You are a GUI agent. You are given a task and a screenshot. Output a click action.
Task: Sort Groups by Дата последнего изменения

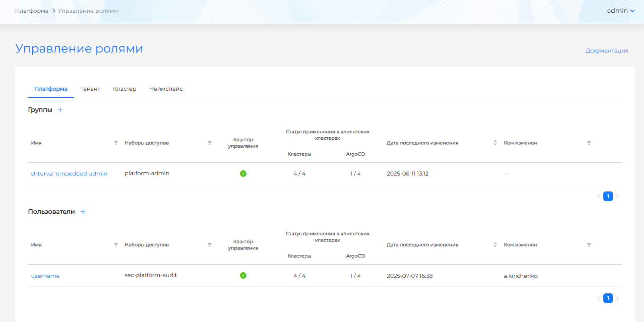tap(495, 143)
